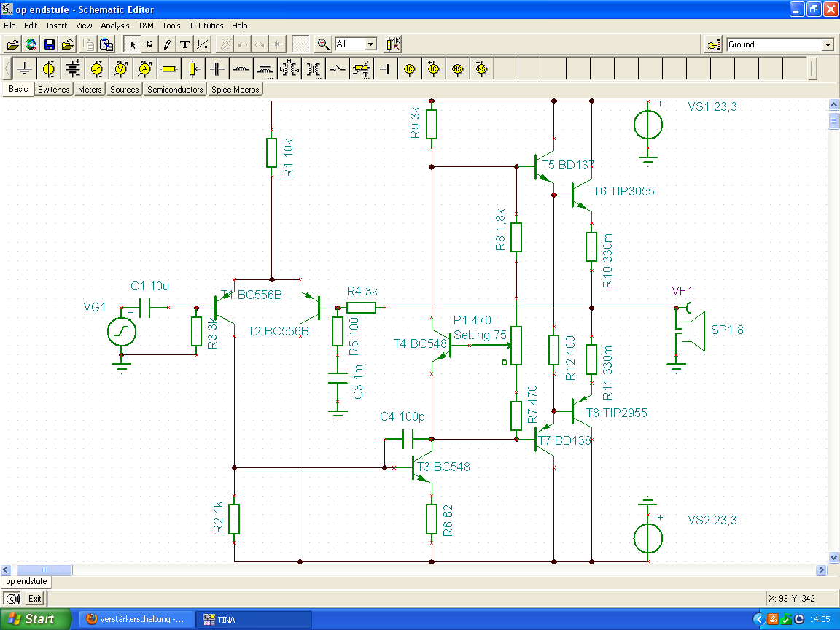Click the find component hand icon

pyautogui.click(x=714, y=44)
